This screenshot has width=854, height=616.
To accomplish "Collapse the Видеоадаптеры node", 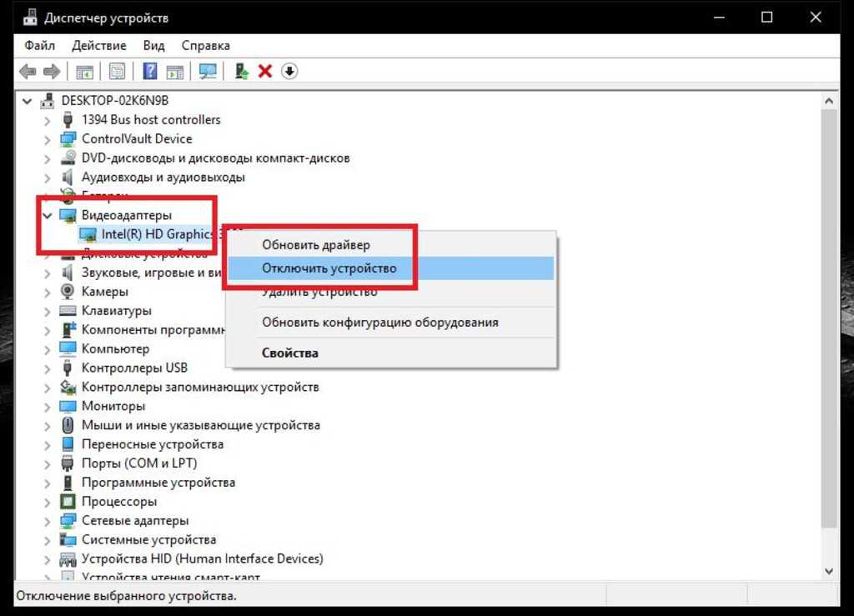I will tap(48, 216).
